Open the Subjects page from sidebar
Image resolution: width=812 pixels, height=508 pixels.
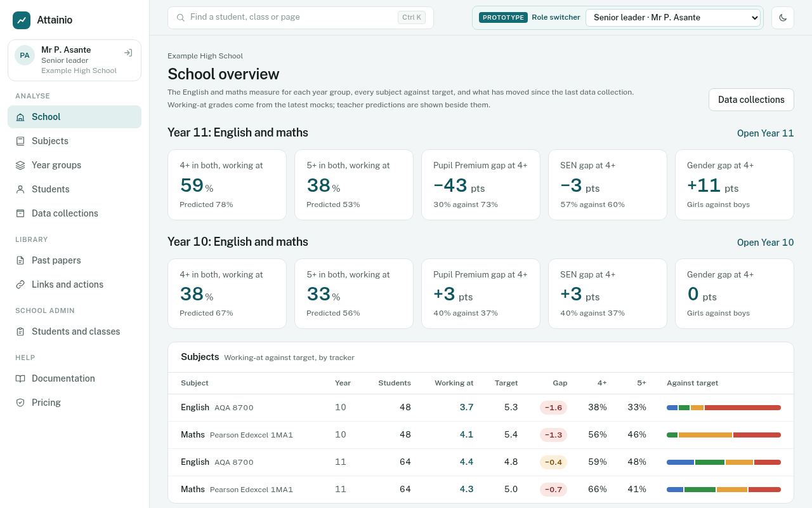coord(74,141)
